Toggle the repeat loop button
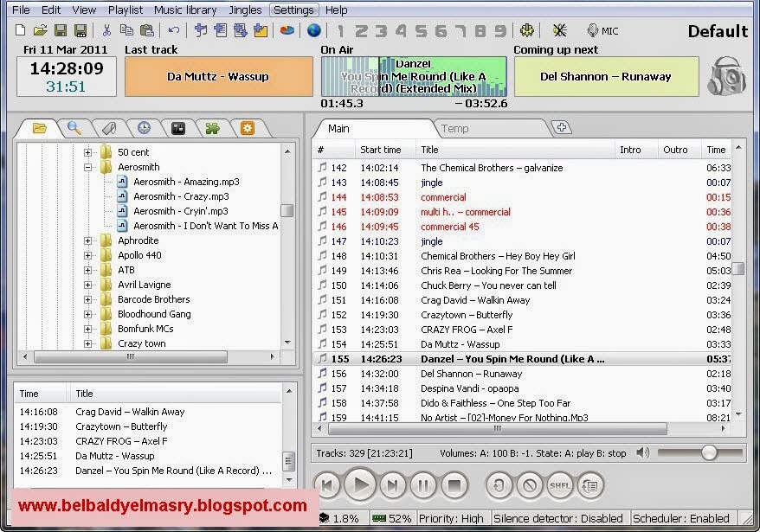This screenshot has width=760, height=532. [x=499, y=485]
